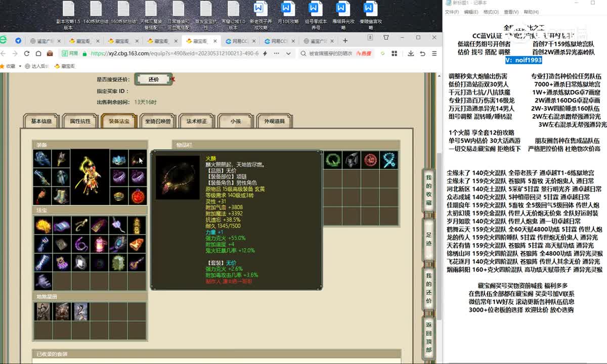
Task: Select the 火麟 necklace equipment slot
Action: point(138,158)
